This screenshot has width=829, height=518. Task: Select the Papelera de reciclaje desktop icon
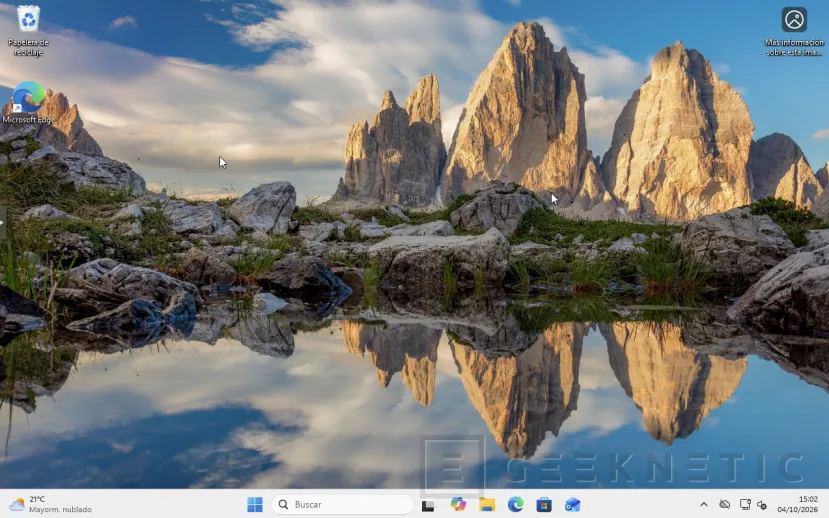28,30
